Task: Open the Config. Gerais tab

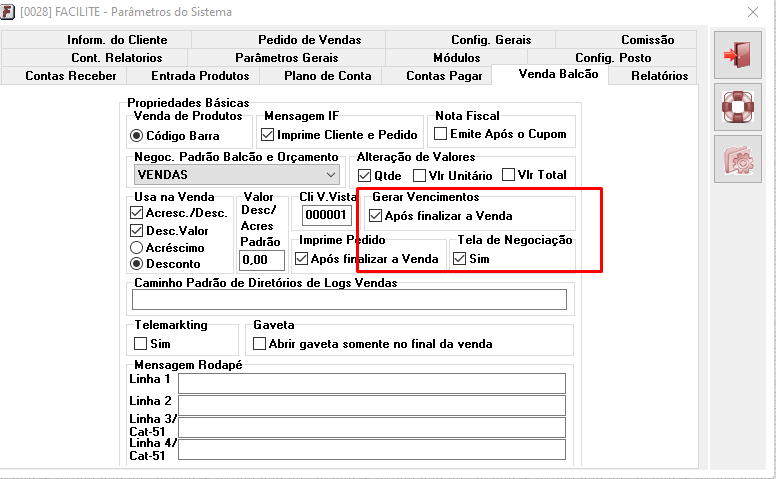Action: click(x=470, y=40)
